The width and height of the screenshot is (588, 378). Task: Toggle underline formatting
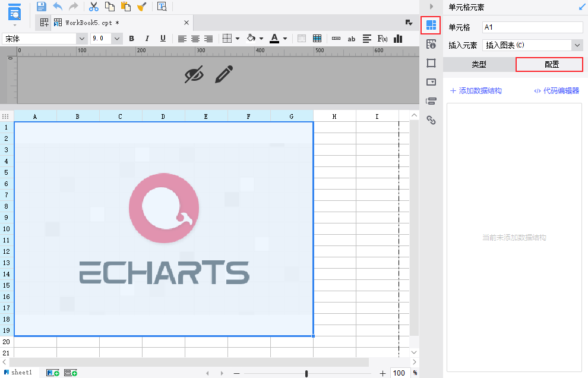(163, 39)
